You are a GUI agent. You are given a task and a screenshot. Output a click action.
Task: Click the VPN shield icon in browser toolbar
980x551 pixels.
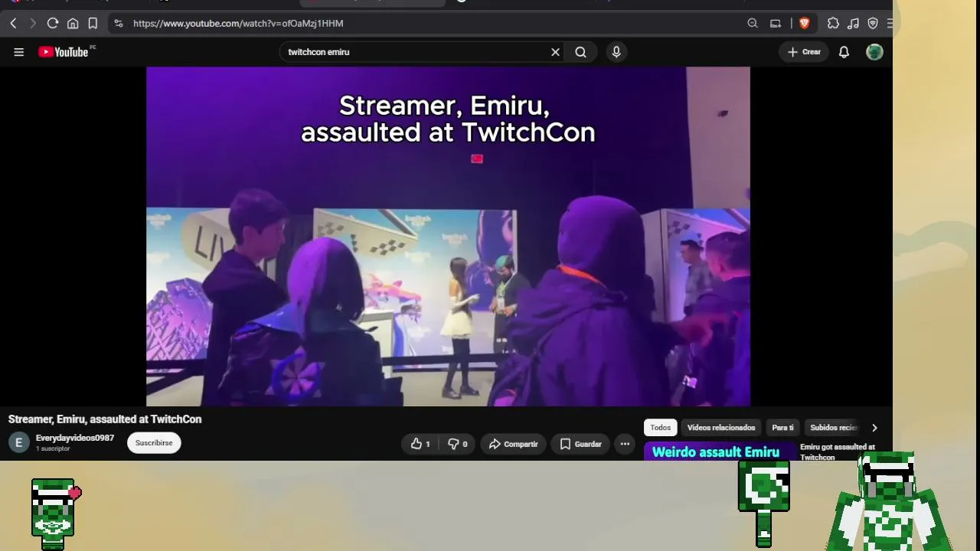[872, 24]
